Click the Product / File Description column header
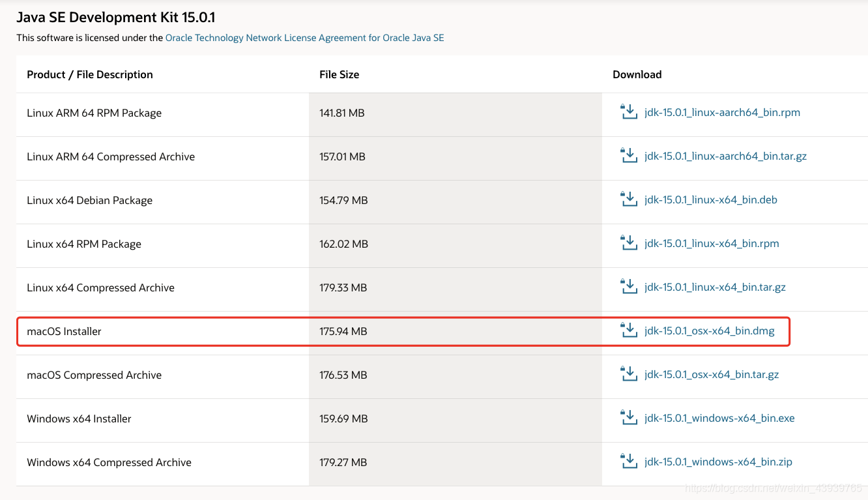Viewport: 868px width, 500px height. [90, 74]
